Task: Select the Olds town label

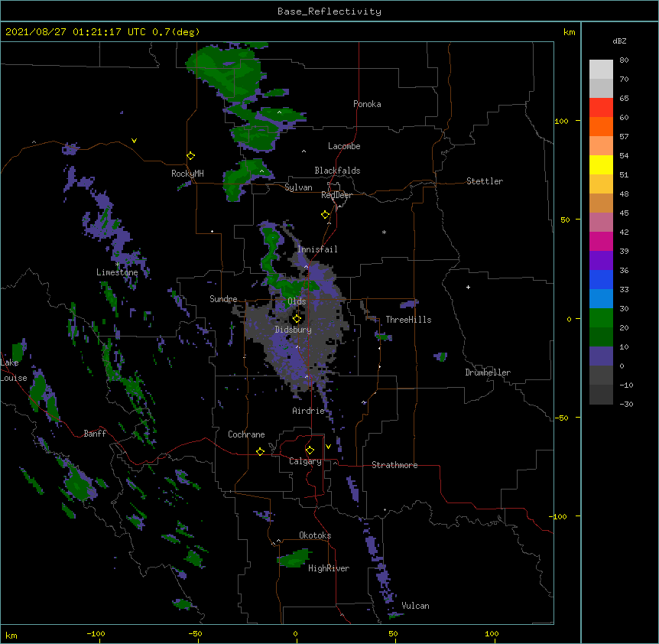Action: pyautogui.click(x=297, y=301)
